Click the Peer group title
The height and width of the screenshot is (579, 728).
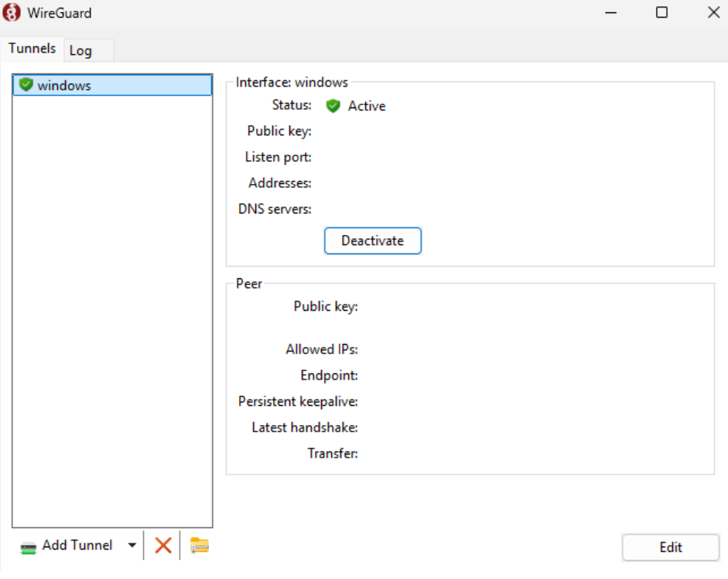tap(249, 284)
